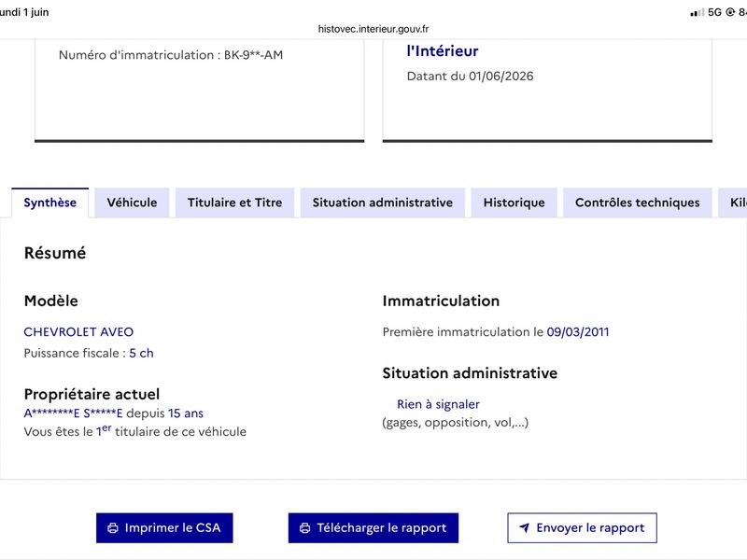Click the Imprimer le CSA button
The height and width of the screenshot is (560, 747).
(x=164, y=528)
